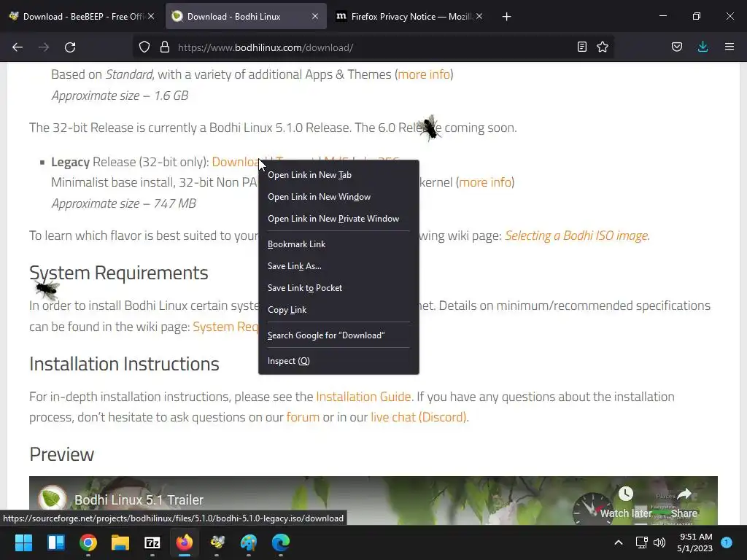
Task: Click Share on the video preview
Action: coord(684,502)
